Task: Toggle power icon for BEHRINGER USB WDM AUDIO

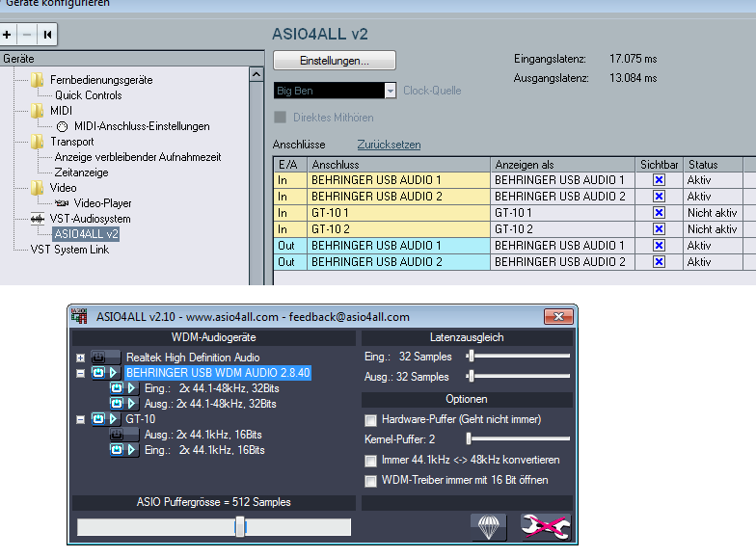Action: [x=98, y=372]
